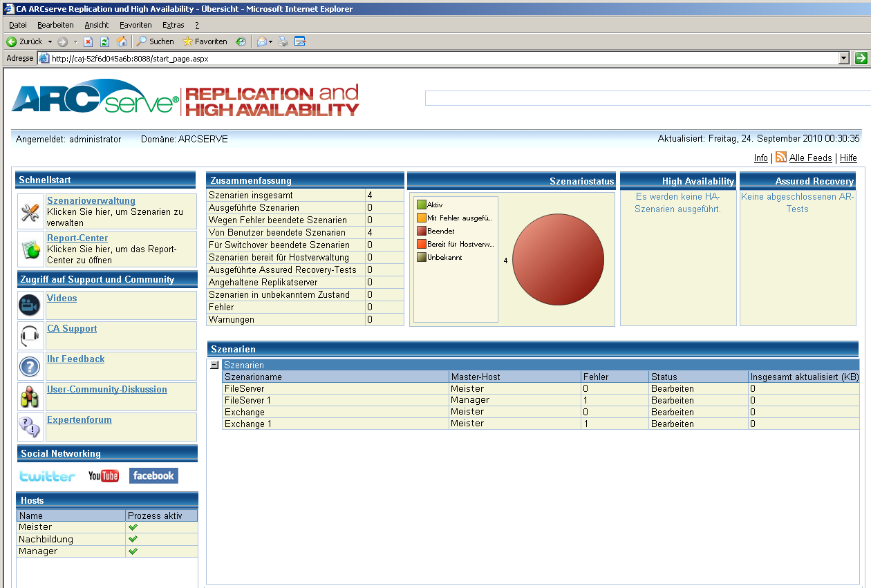Open the Favoriten menu
This screenshot has width=871, height=588.
tap(135, 25)
